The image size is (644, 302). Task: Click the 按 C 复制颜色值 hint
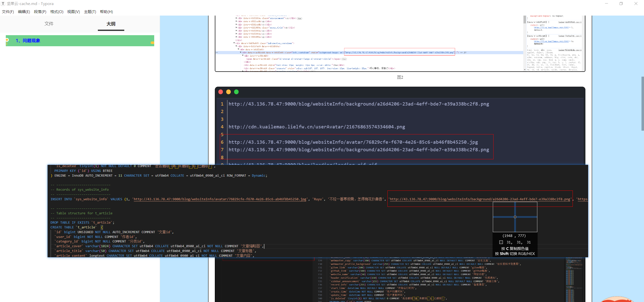(515, 248)
